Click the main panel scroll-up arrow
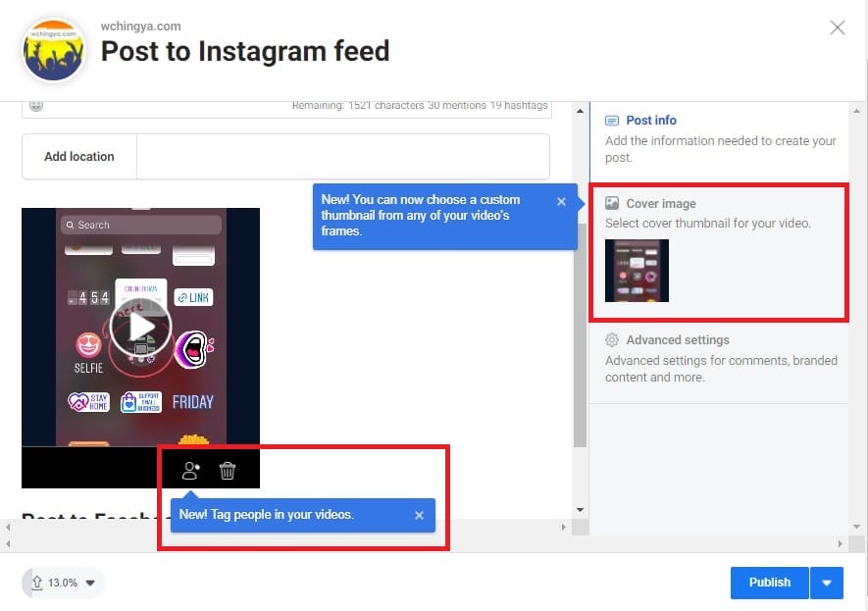Viewport: 868px width, 611px height. [x=580, y=111]
